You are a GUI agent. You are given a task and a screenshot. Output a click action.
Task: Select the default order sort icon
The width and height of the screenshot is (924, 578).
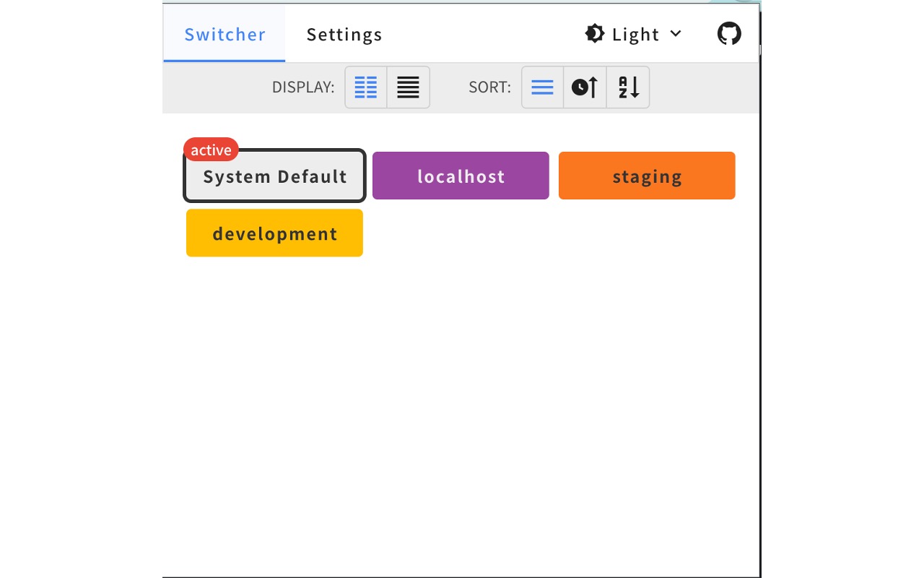click(x=542, y=87)
